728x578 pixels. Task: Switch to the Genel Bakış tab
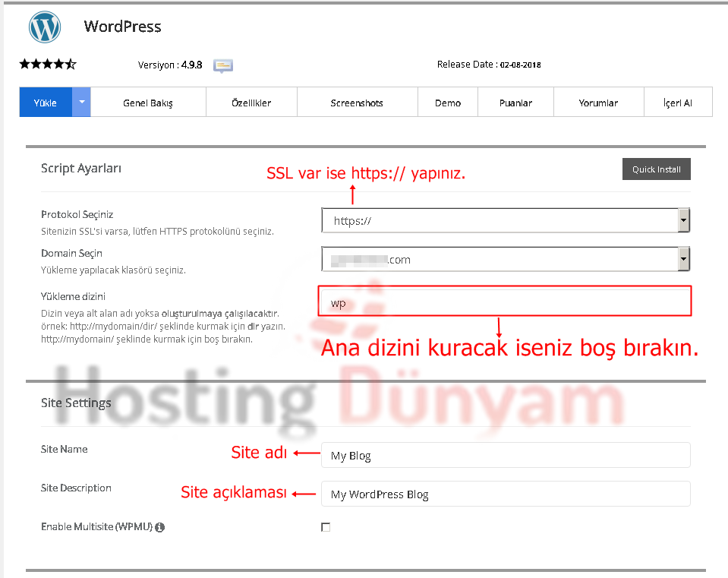coord(148,103)
